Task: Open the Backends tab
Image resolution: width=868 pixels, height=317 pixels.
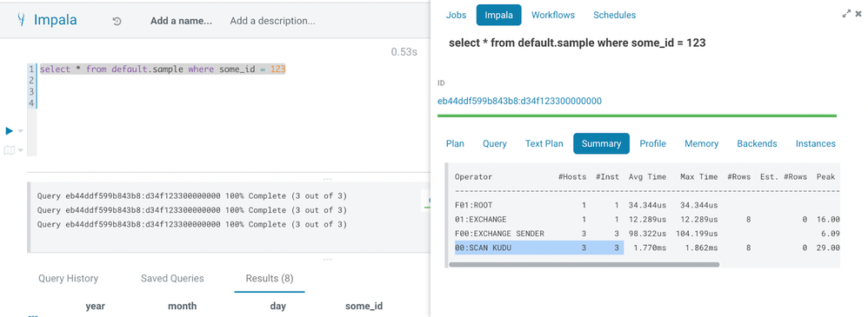Action: click(757, 143)
